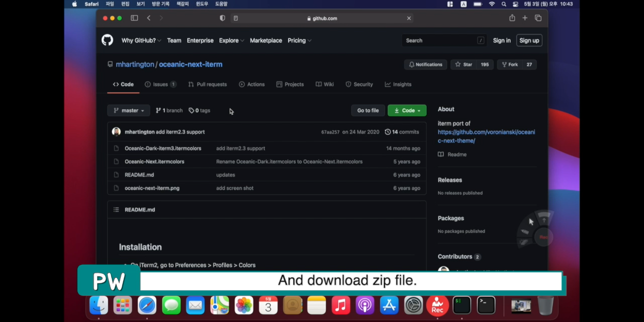Switch to the Actions tab

(252, 85)
